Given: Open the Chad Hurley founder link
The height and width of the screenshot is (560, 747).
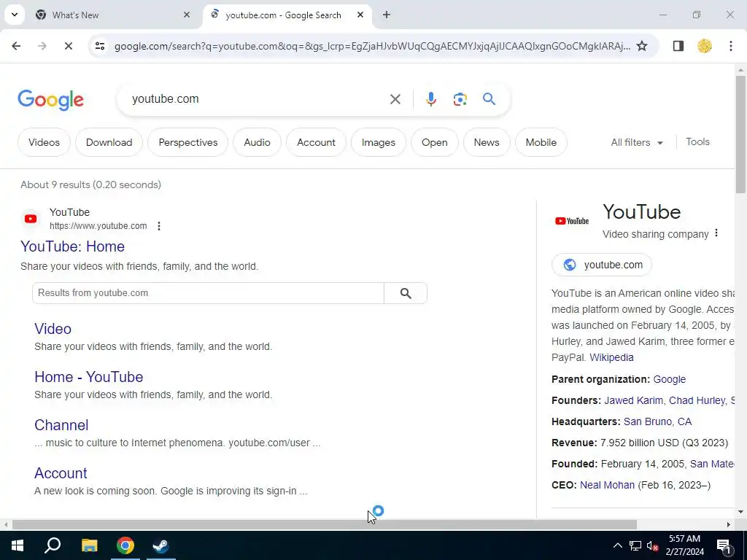Looking at the screenshot, I should pos(697,400).
